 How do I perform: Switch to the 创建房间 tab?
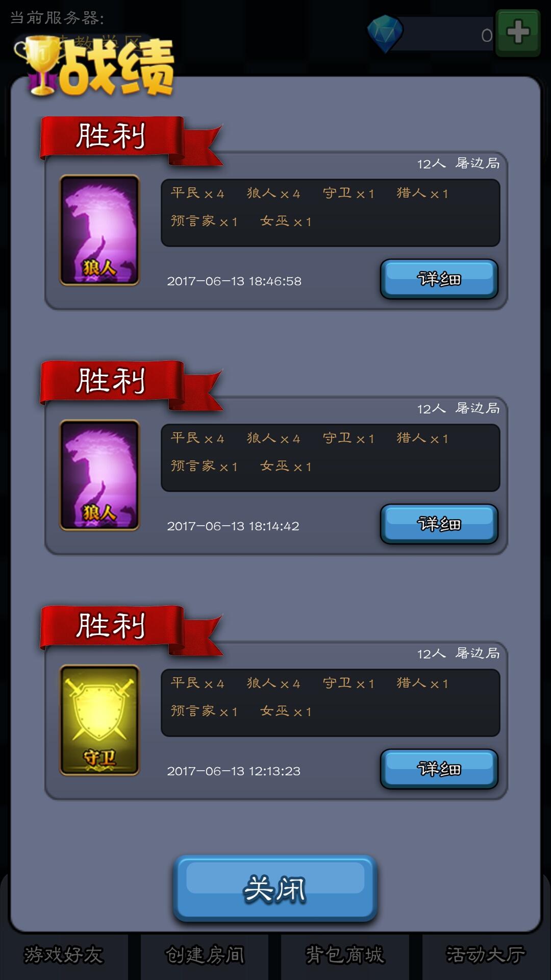[x=205, y=955]
